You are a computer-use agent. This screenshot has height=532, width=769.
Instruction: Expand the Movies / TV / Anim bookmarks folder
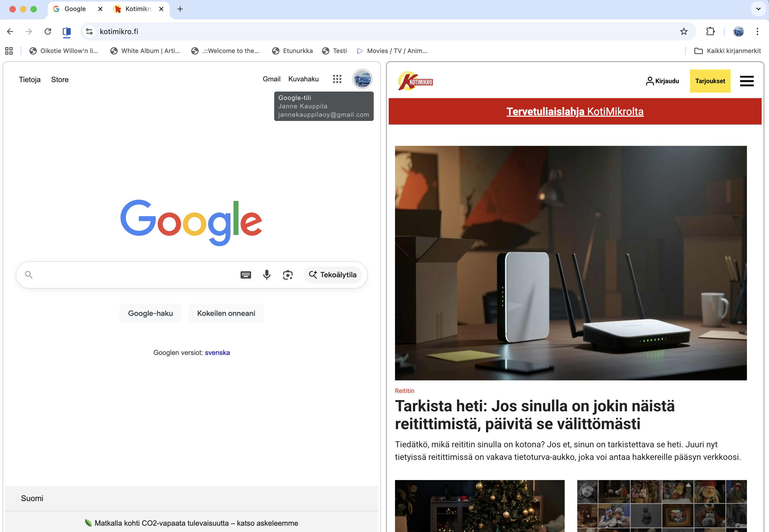[392, 51]
